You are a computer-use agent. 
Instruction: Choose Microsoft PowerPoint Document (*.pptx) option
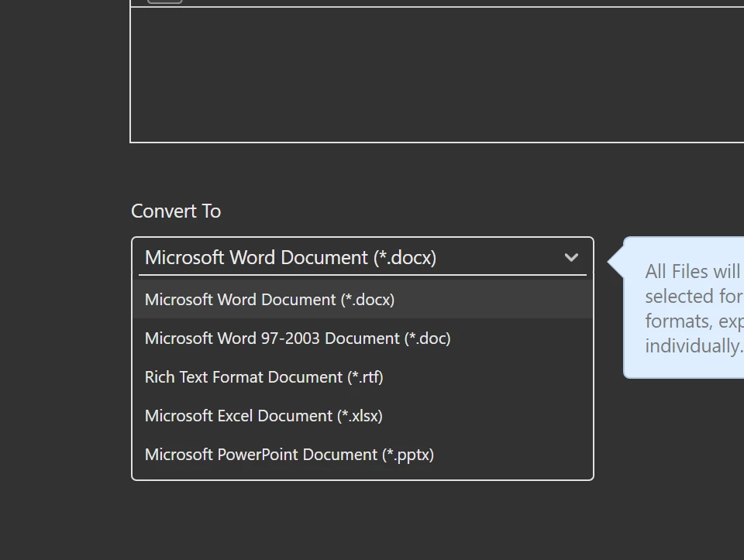(363, 454)
